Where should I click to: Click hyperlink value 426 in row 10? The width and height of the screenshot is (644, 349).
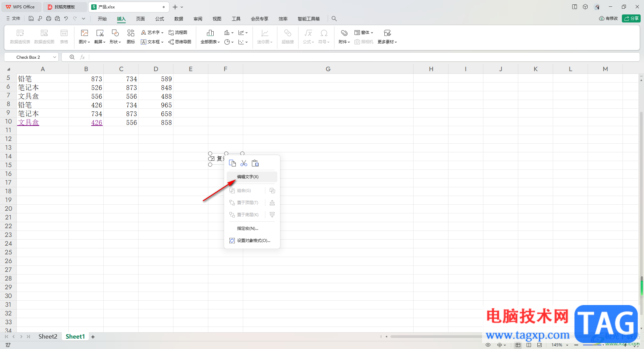click(x=97, y=122)
